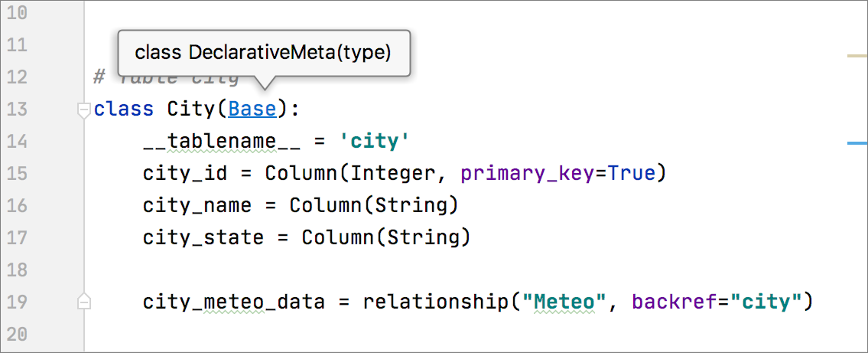Click the fold end marker on line 19
This screenshot has height=353, width=868.
tap(84, 302)
